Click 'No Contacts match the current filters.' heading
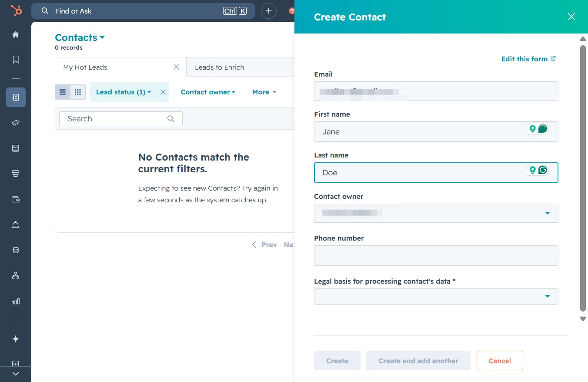This screenshot has width=588, height=382. click(194, 163)
